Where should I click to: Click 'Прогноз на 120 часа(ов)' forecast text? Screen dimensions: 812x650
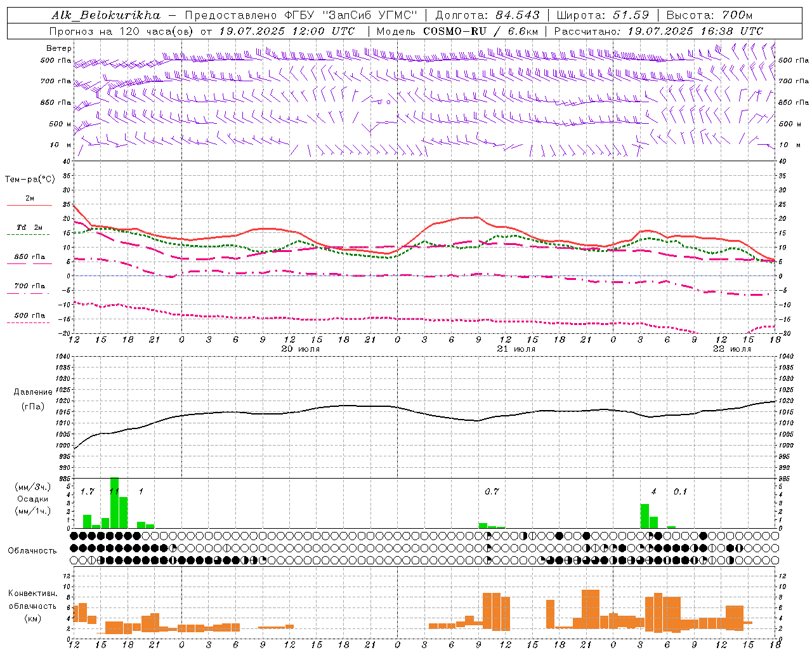click(123, 31)
